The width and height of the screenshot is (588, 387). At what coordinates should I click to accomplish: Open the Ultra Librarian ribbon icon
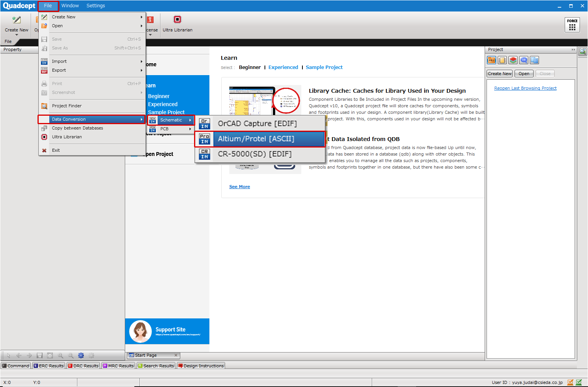pyautogui.click(x=177, y=20)
